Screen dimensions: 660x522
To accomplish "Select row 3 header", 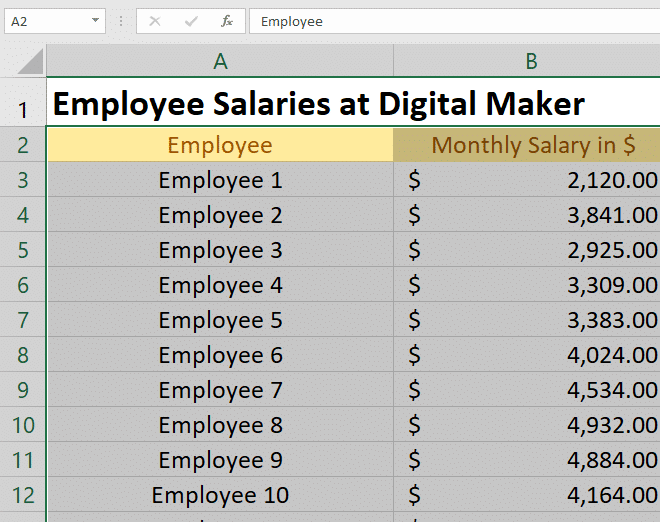I will pyautogui.click(x=23, y=180).
